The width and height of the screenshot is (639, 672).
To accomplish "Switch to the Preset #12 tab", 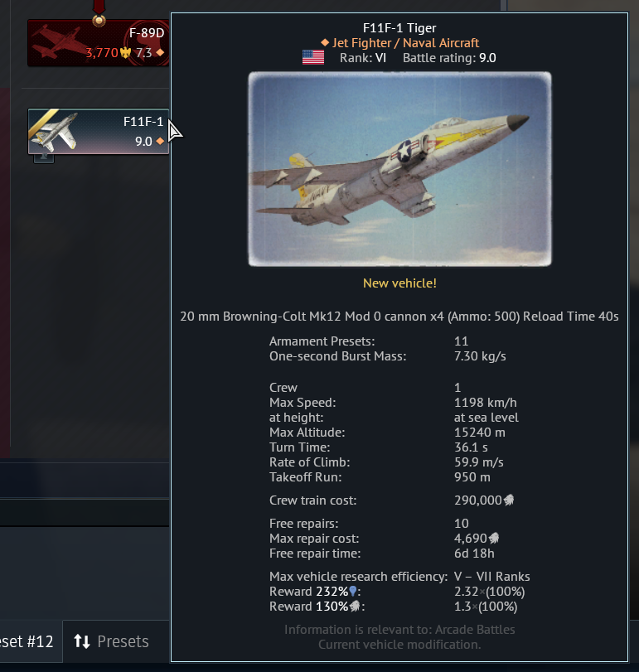I will [x=28, y=641].
